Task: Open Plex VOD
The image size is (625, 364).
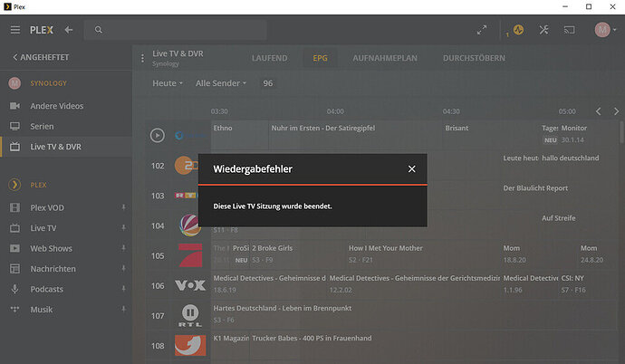Action: tap(47, 207)
